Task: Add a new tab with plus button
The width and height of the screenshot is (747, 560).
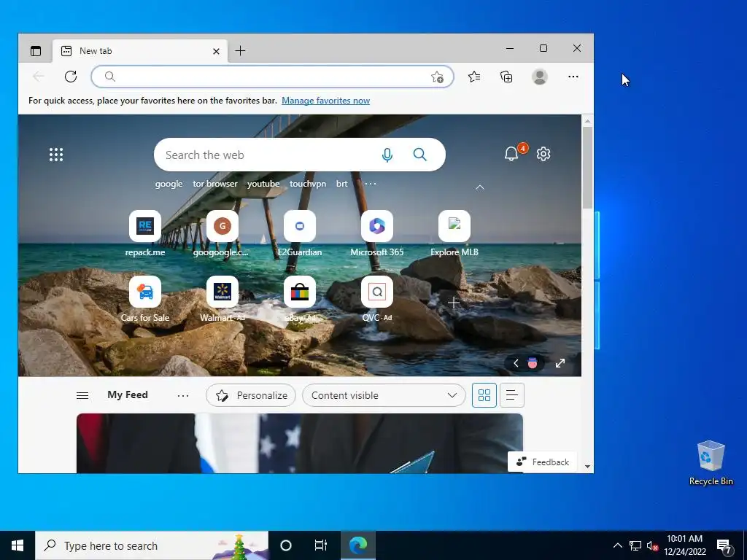Action: pyautogui.click(x=241, y=50)
